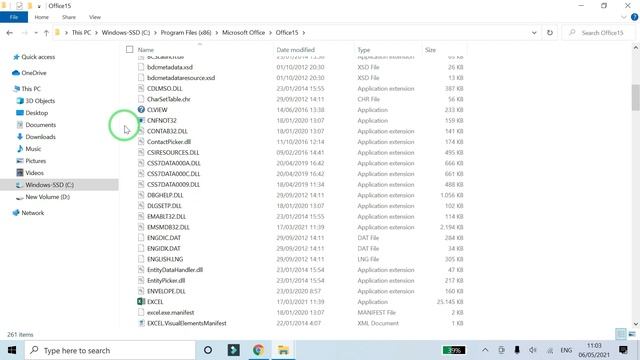Viewport: 640px width, 360px height.
Task: Open the notification center icon
Action: 623,350
